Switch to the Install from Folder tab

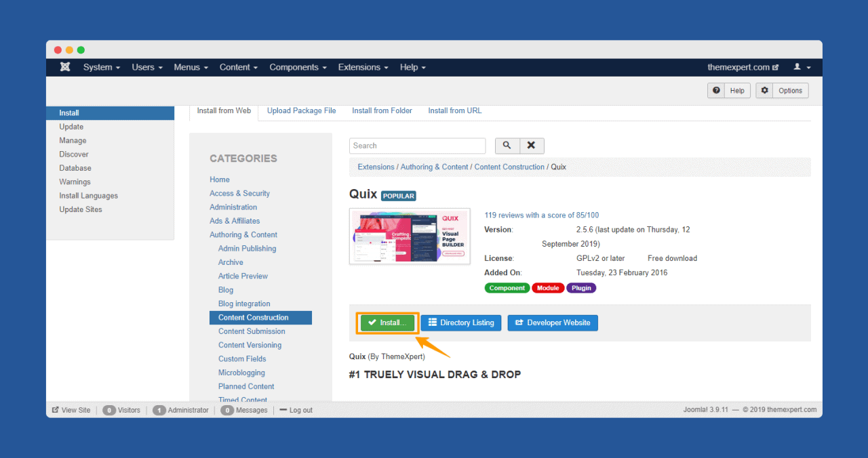tap(382, 111)
